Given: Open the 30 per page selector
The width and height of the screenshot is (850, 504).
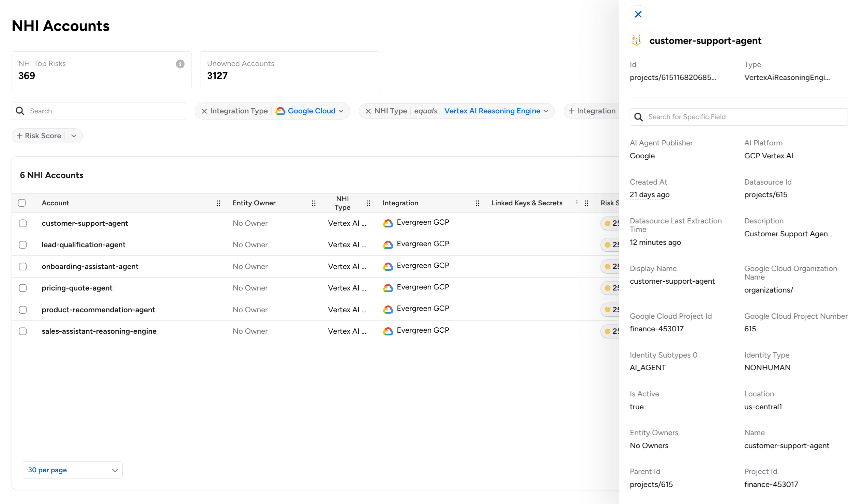Looking at the screenshot, I should [x=73, y=470].
